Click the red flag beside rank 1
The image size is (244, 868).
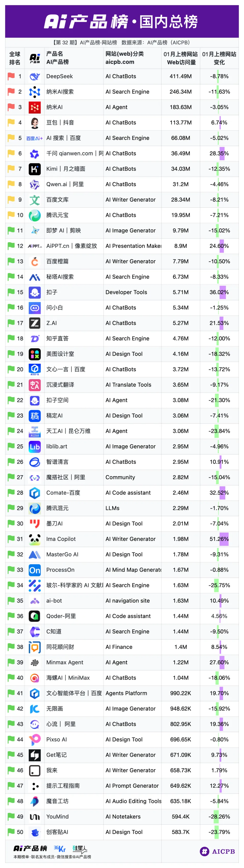(11, 76)
